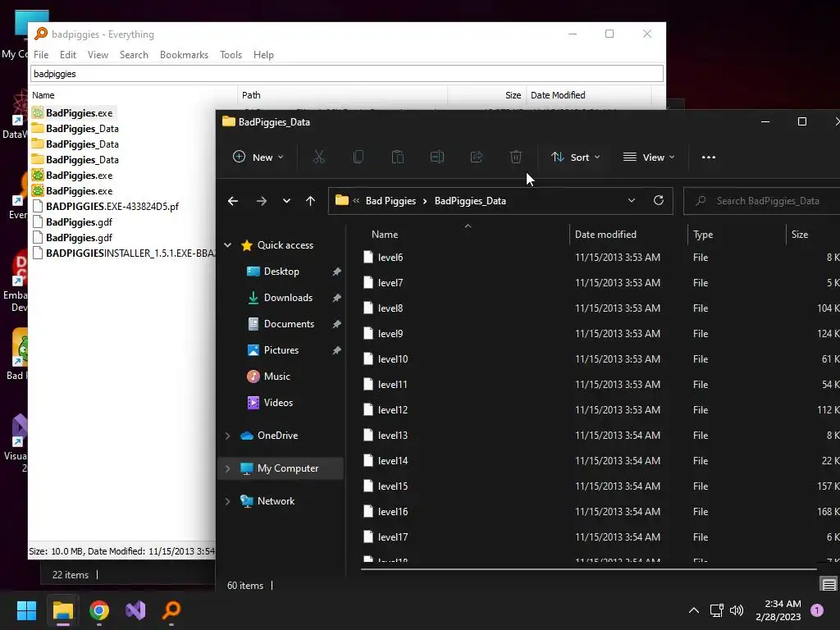Open the Edit menu in Everything
The width and height of the screenshot is (840, 630).
68,55
